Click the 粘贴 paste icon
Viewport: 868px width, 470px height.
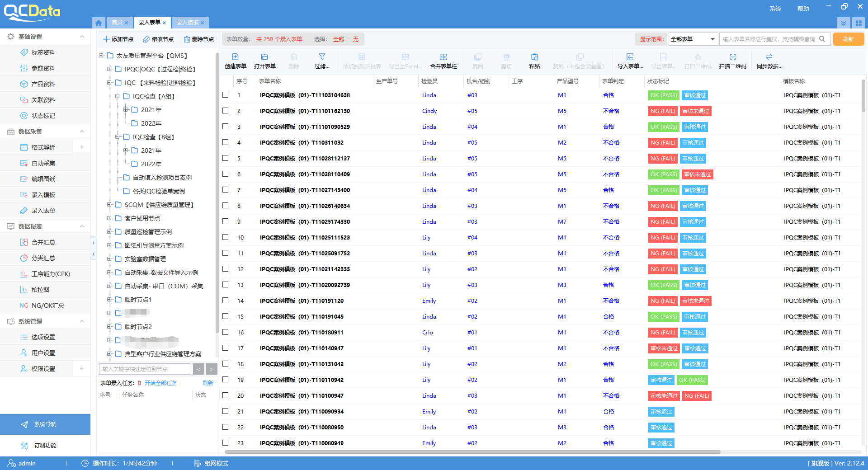tap(534, 57)
